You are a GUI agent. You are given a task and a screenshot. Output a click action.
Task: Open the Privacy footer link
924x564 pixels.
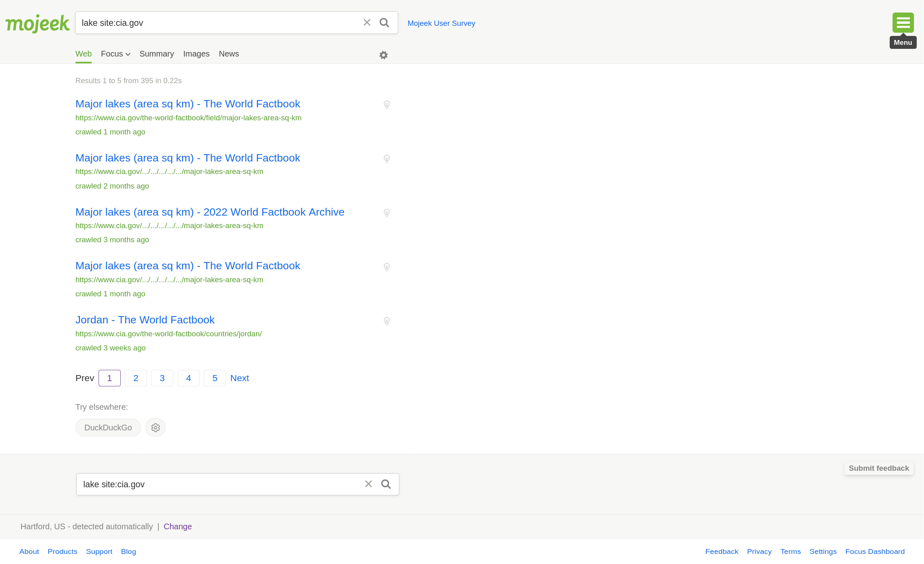pyautogui.click(x=759, y=551)
